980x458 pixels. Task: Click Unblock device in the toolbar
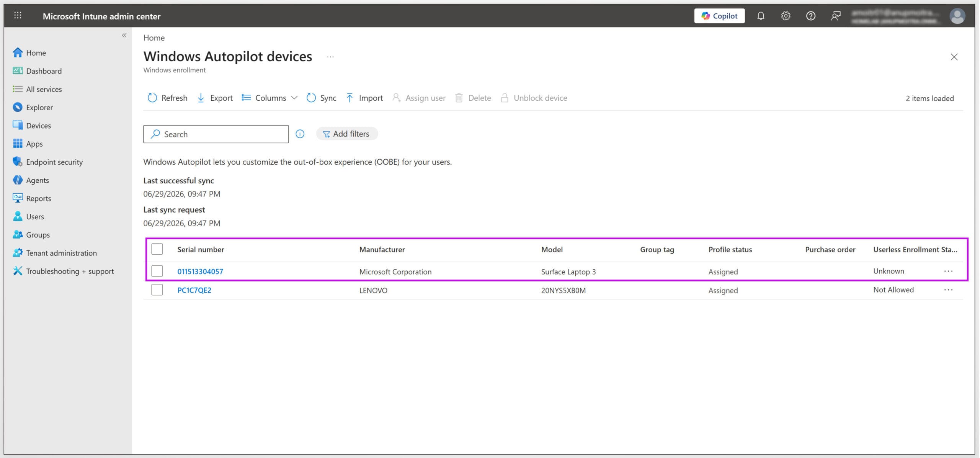pyautogui.click(x=534, y=98)
